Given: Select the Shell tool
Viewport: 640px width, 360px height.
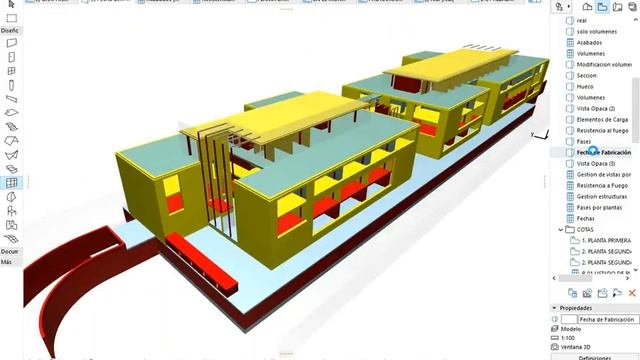Looking at the screenshot, I should [x=11, y=155].
